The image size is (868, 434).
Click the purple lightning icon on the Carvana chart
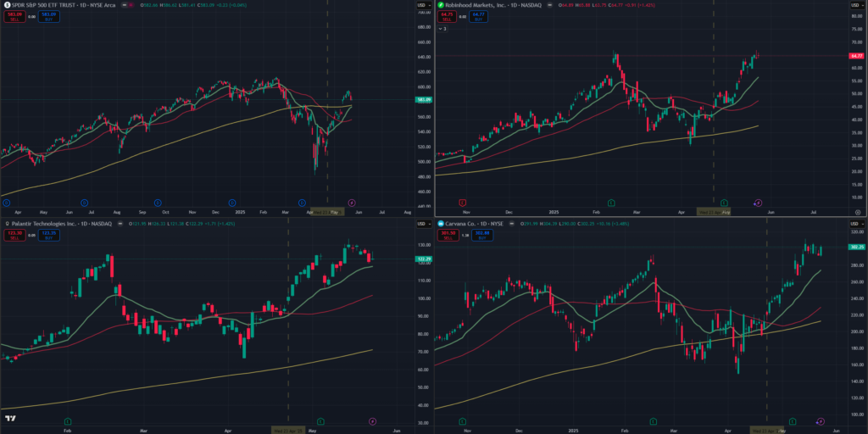pos(820,420)
